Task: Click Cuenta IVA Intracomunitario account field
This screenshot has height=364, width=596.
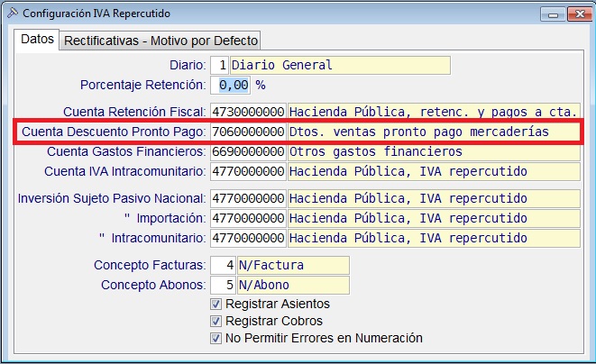Action: click(x=248, y=171)
